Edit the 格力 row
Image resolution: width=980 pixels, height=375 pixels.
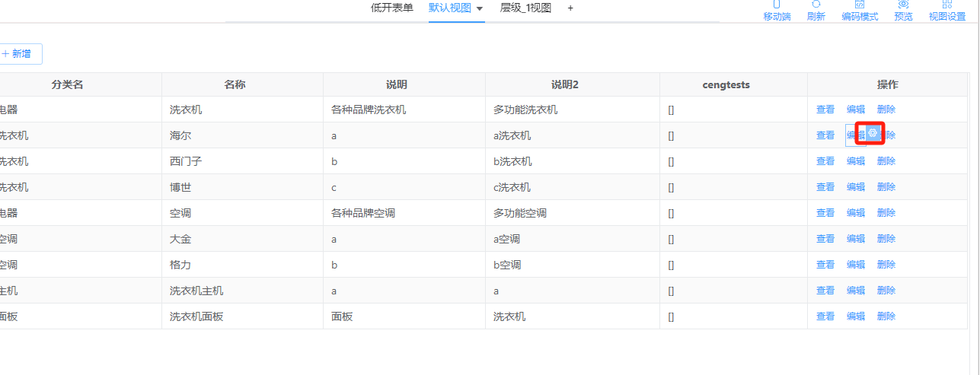(x=855, y=265)
